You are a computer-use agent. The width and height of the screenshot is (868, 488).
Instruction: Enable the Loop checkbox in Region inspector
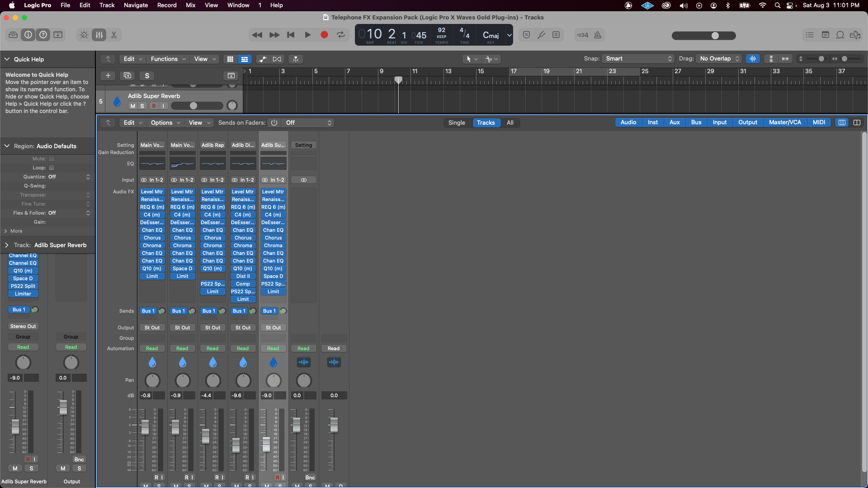(x=52, y=168)
